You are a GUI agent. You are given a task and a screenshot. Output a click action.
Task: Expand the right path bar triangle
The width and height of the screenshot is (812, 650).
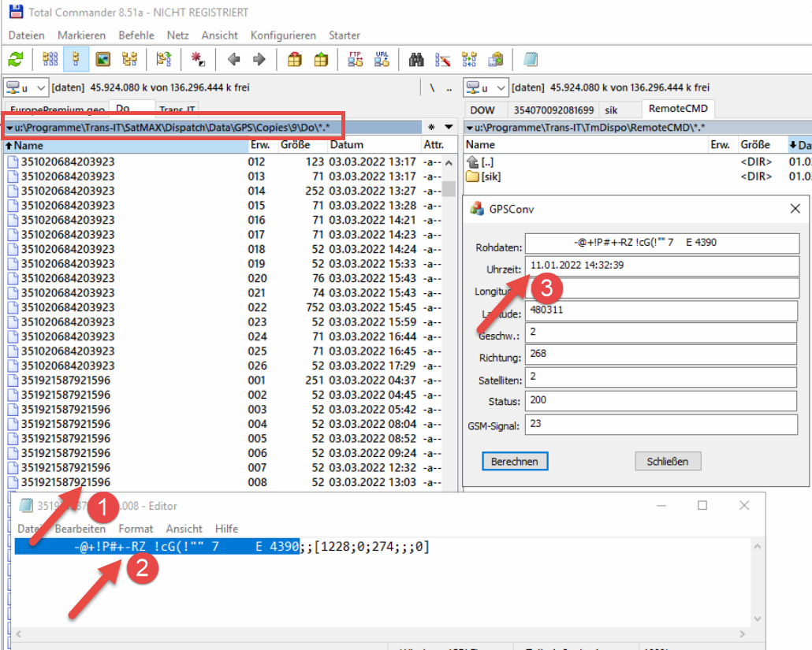tap(469, 128)
